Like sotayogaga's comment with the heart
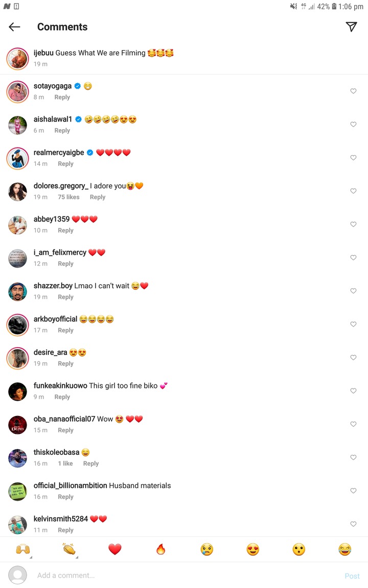 tap(353, 91)
